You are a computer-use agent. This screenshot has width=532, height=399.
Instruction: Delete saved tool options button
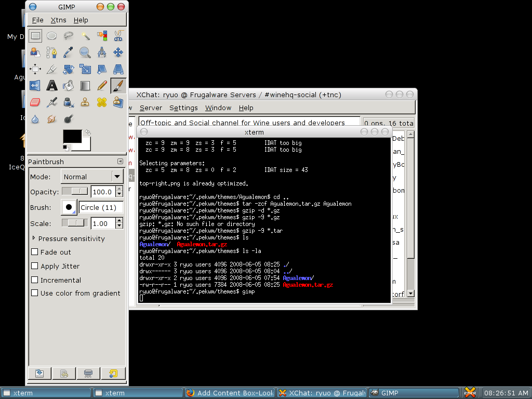point(88,373)
